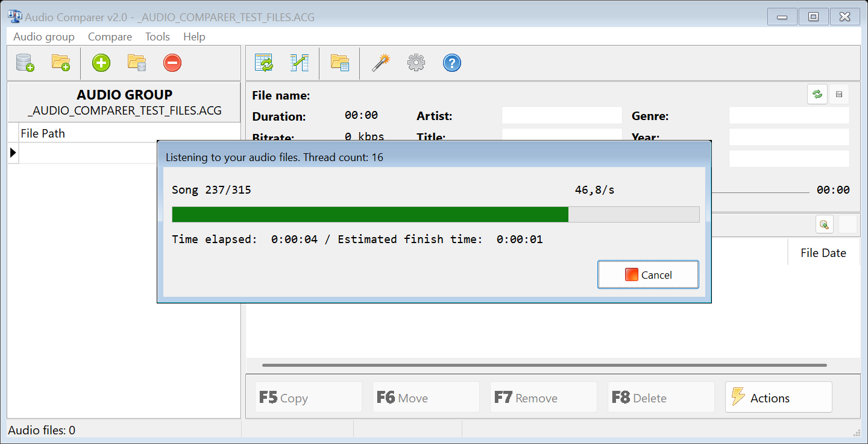This screenshot has height=444, width=868.
Task: Click the playback time 00:00 at right
Action: tap(833, 190)
